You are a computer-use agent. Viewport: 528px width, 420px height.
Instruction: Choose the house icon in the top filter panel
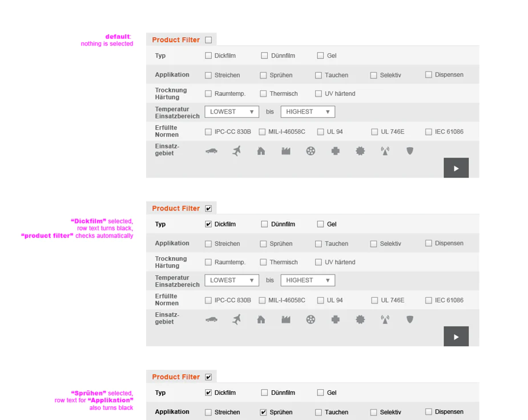[x=261, y=151]
